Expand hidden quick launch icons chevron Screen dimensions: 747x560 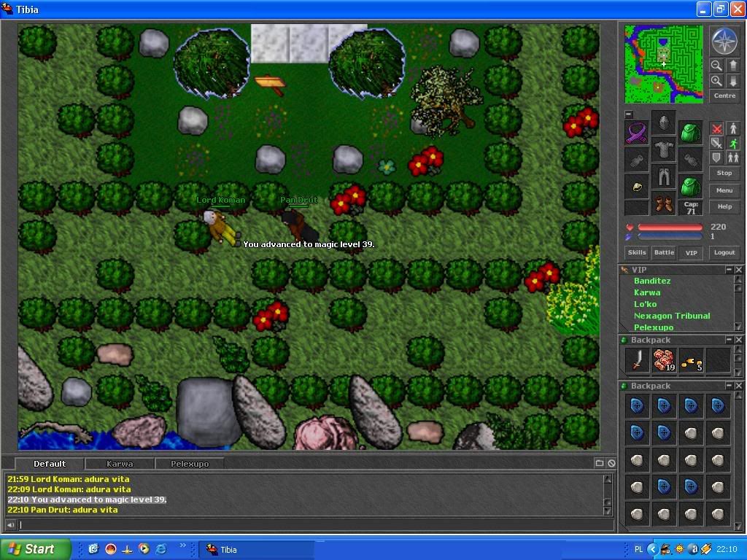click(x=182, y=545)
